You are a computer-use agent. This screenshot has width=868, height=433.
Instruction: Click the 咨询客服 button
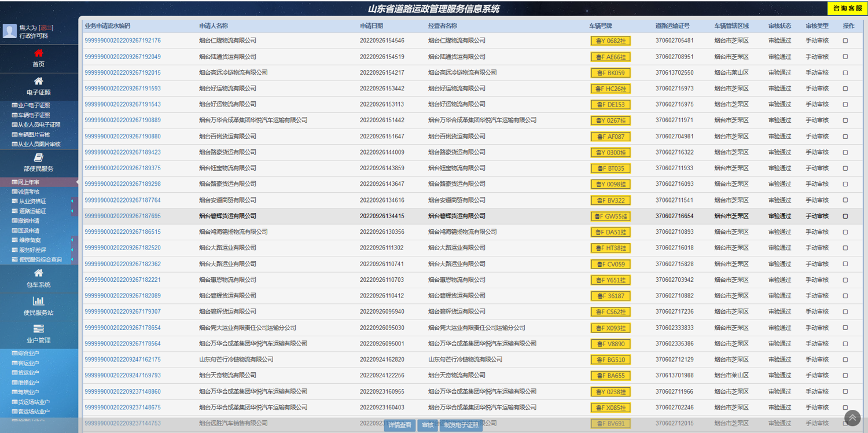[x=848, y=8]
